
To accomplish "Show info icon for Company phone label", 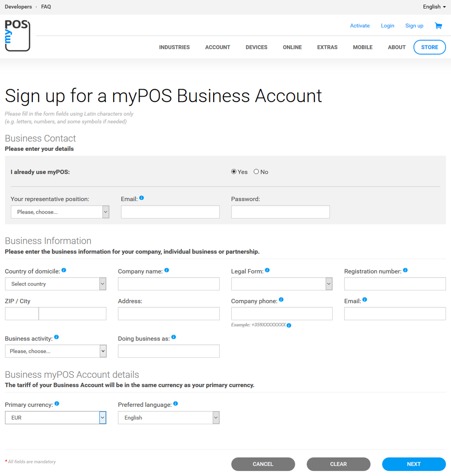I will [x=281, y=300].
